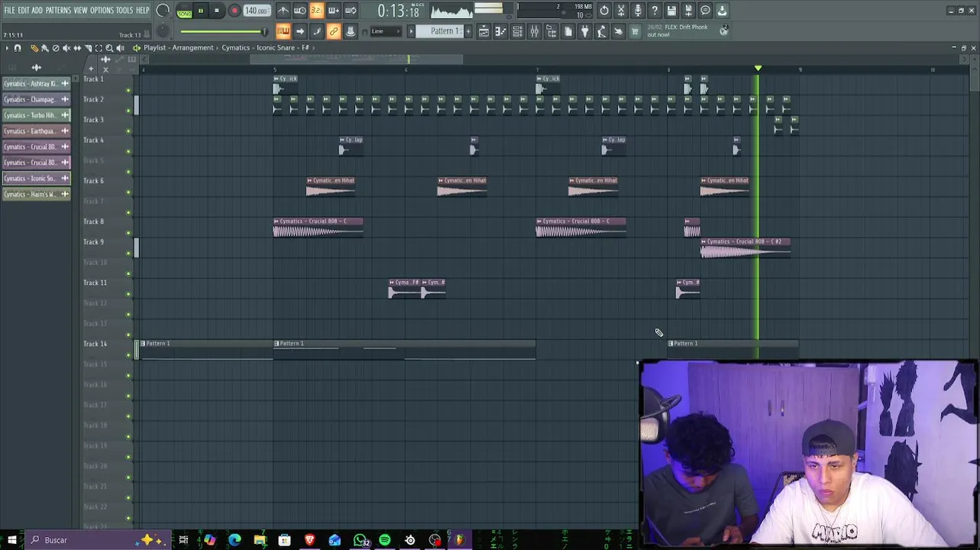Open the tempo tapper icon
The height and width of the screenshot is (550, 980).
(x=601, y=31)
